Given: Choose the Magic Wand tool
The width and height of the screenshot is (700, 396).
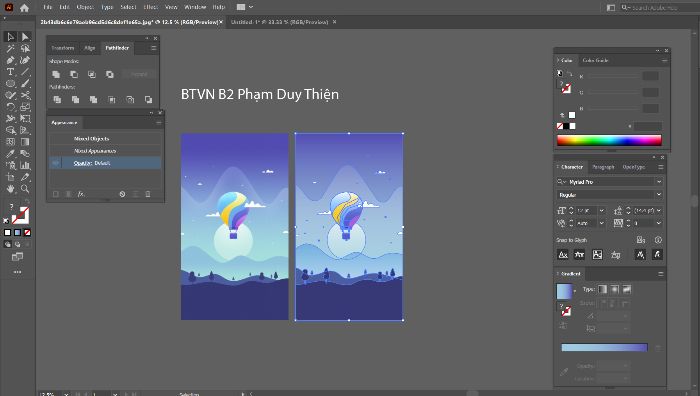Looking at the screenshot, I should pos(10,48).
